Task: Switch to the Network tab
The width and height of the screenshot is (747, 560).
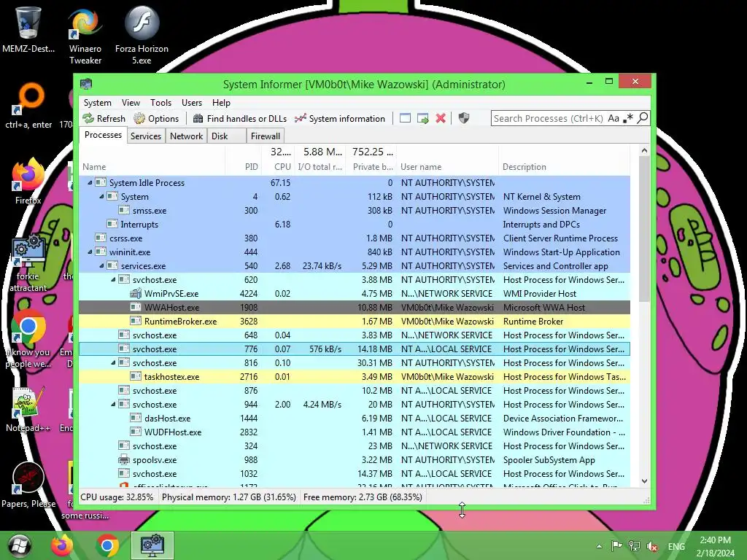Action: tap(186, 136)
